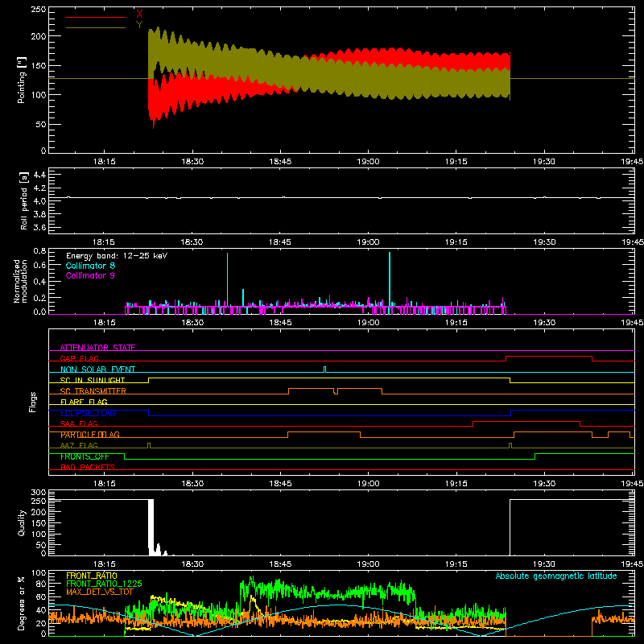Click the raised SAA_FLAG segment near 19:25
644x644 pixels.
point(526,421)
